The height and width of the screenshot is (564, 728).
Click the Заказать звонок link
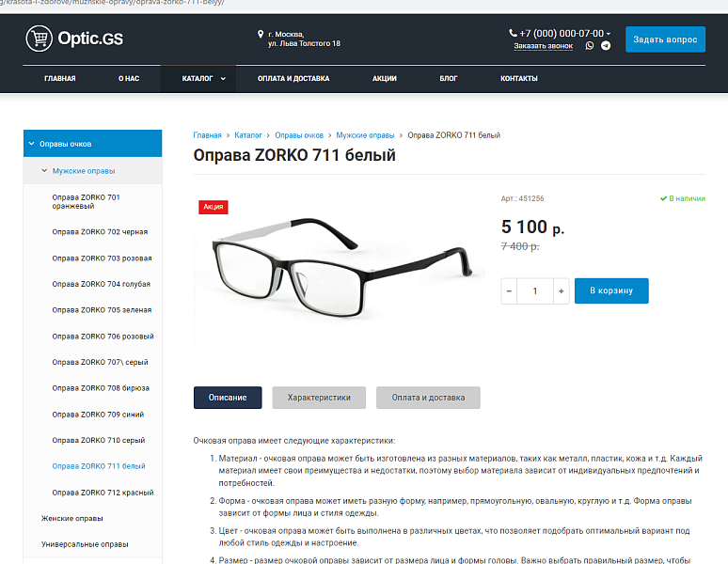[543, 46]
